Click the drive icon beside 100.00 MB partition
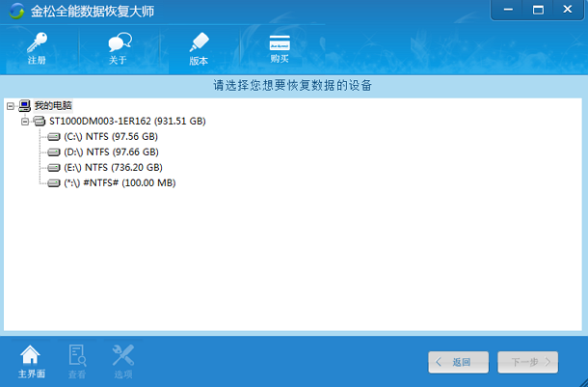Image resolution: width=588 pixels, height=387 pixels. click(x=54, y=182)
